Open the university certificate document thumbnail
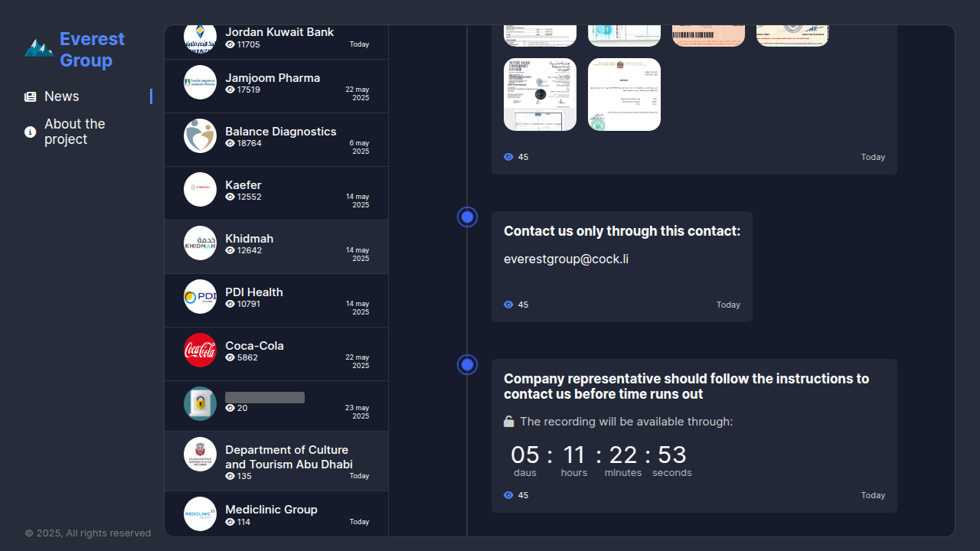Screen dimensions: 980x551 coord(540,95)
